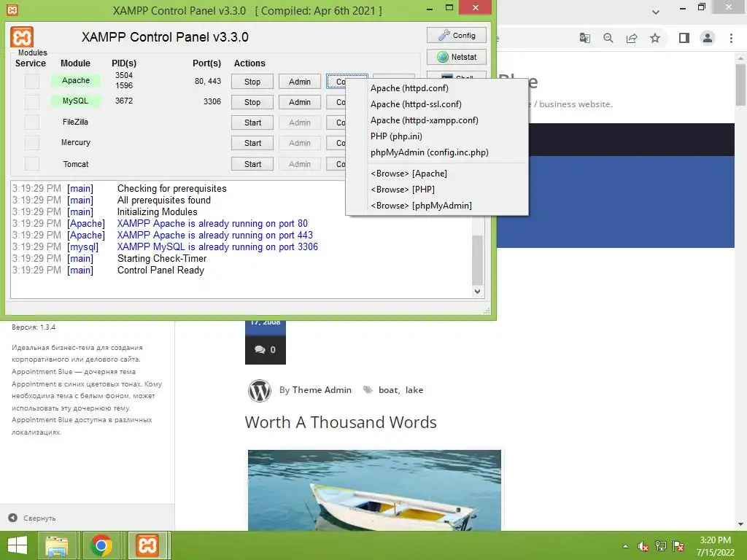Click the muted volume tray icon
This screenshot has height=560, width=747.
(x=643, y=547)
